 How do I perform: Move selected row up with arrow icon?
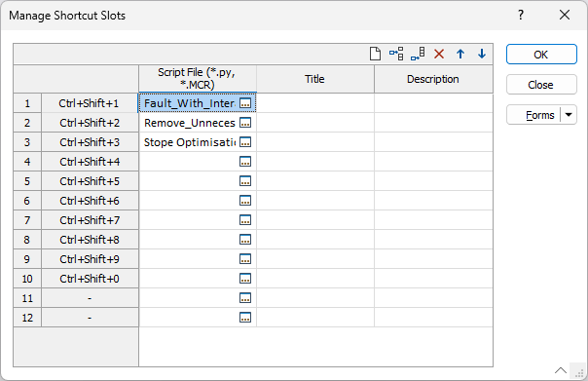pyautogui.click(x=460, y=54)
